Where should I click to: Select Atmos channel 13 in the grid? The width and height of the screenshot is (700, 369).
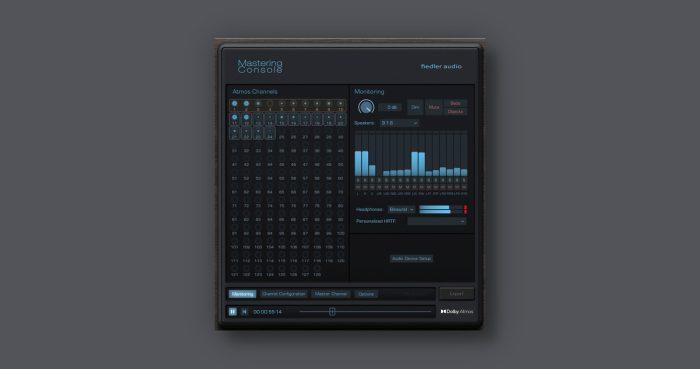[258, 120]
